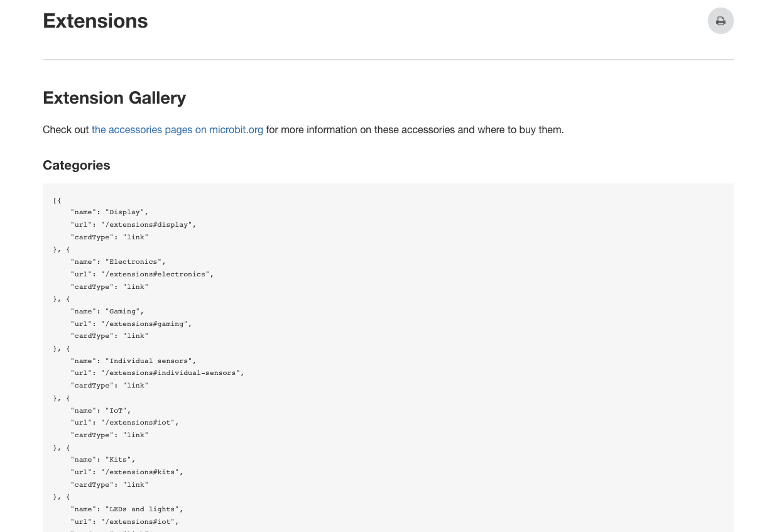Click a "cardType": "link" line in code
Screen dimensions: 762x532
coord(111,237)
